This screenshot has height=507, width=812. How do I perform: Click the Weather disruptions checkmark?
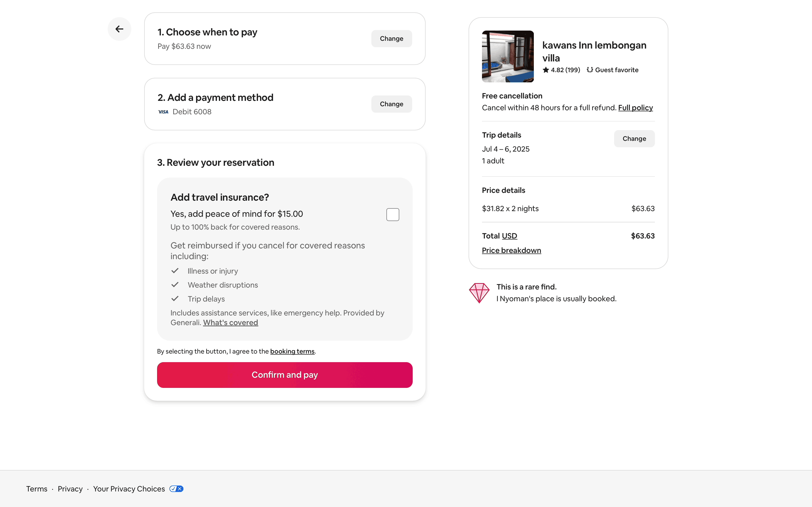click(175, 285)
